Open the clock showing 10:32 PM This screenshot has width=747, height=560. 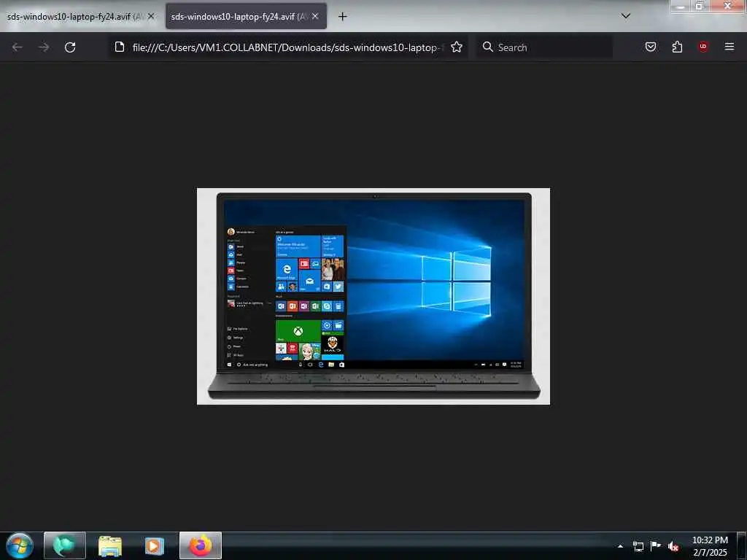point(710,546)
